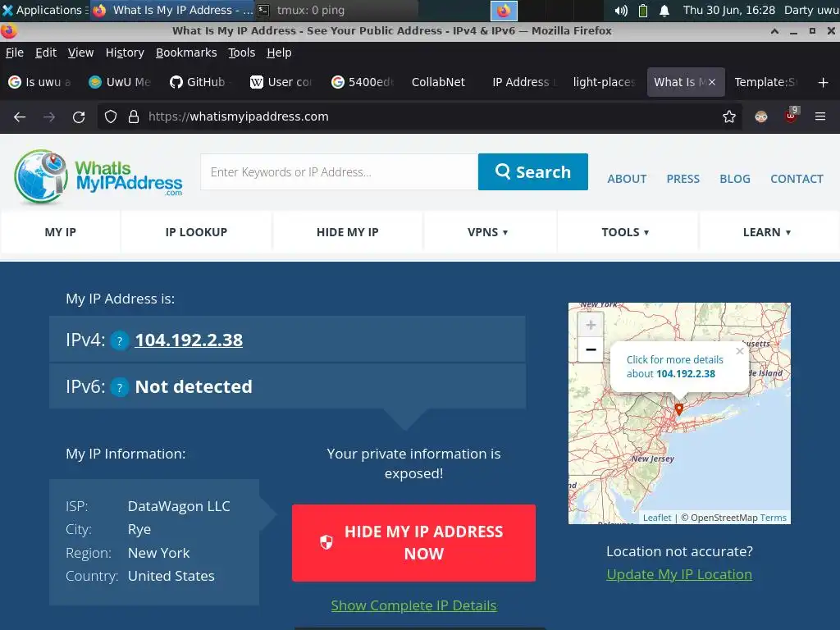Open the Edit menu
The width and height of the screenshot is (840, 630).
46,52
